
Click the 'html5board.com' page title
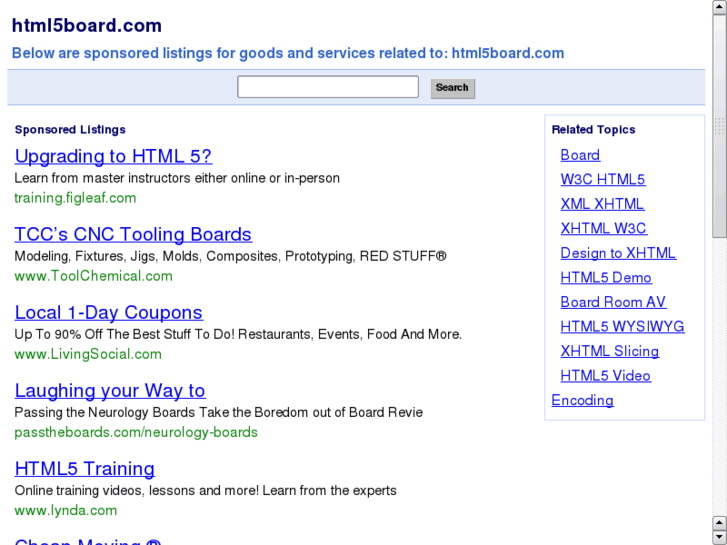87,26
